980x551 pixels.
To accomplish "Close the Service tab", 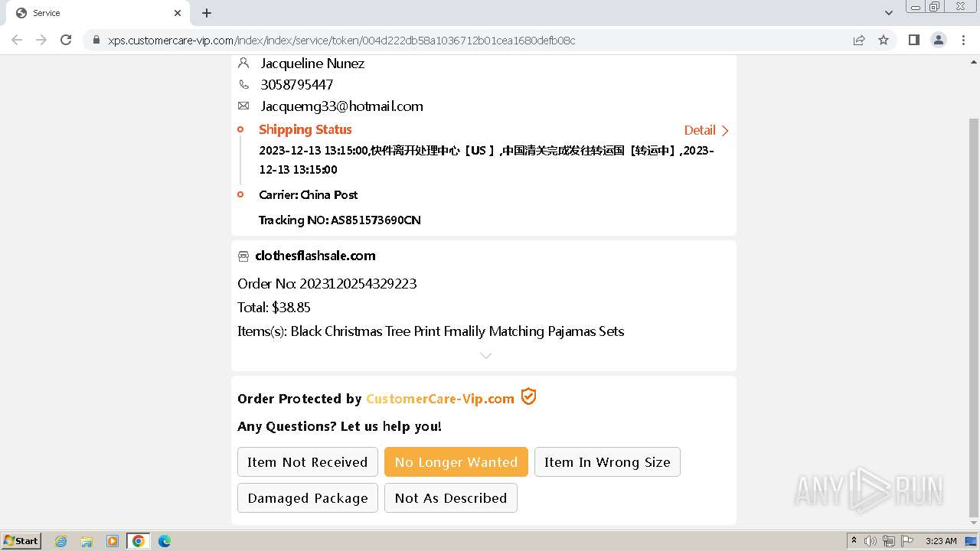I will point(178,13).
